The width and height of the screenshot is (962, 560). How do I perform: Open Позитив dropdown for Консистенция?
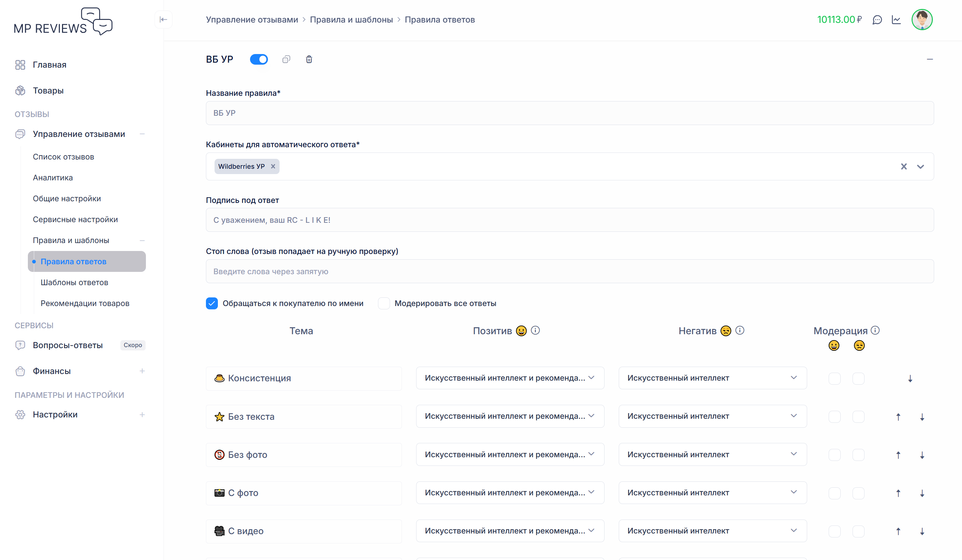click(510, 378)
